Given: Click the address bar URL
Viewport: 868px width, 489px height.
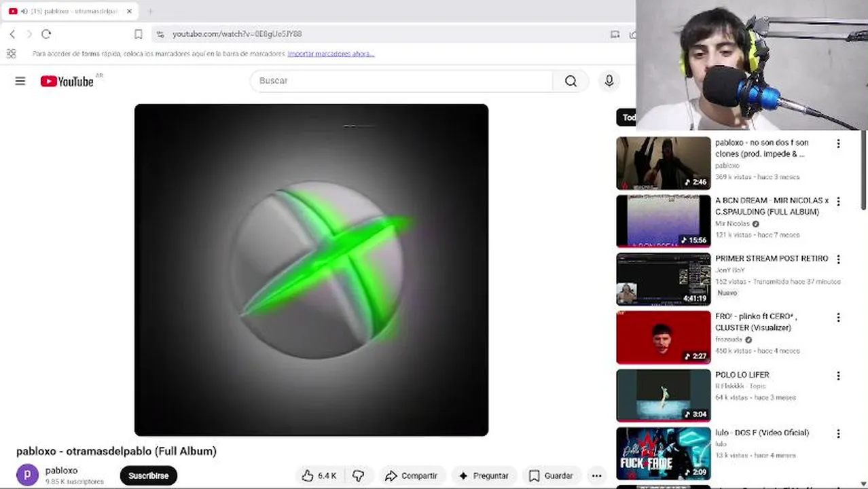Looking at the screenshot, I should (237, 34).
